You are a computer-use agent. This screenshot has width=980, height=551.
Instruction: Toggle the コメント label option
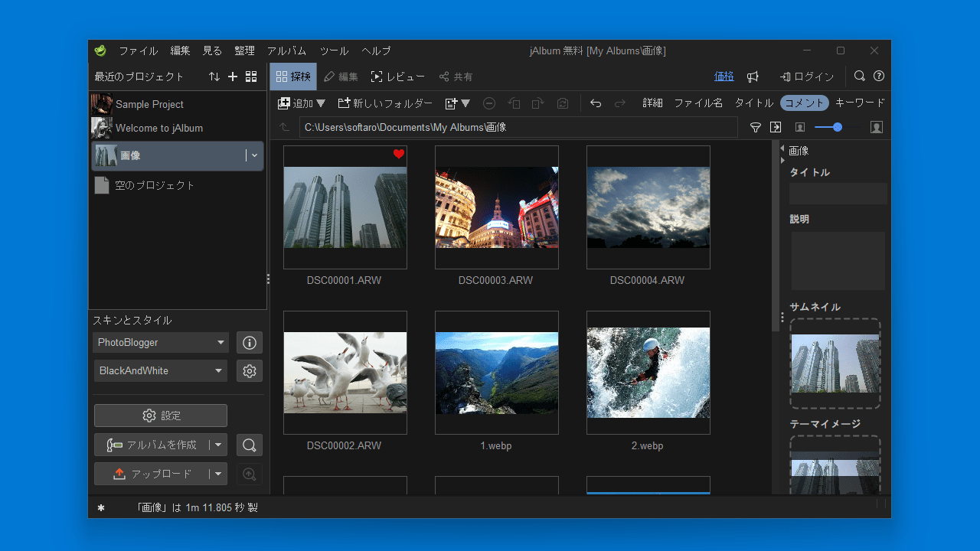(805, 103)
